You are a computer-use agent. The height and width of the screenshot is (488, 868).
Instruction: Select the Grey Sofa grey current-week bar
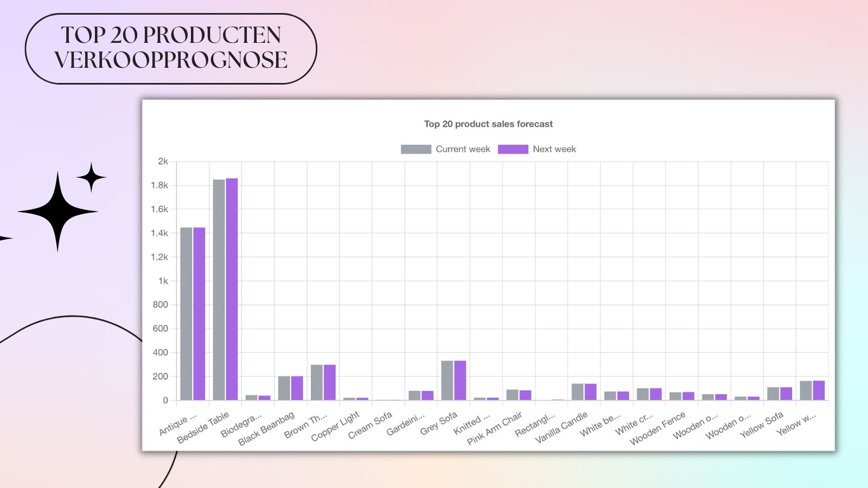[447, 381]
